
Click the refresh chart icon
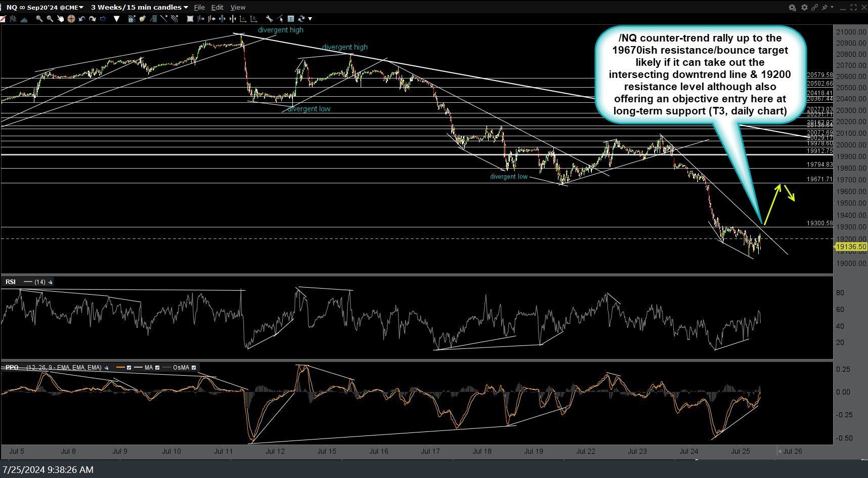click(x=301, y=19)
